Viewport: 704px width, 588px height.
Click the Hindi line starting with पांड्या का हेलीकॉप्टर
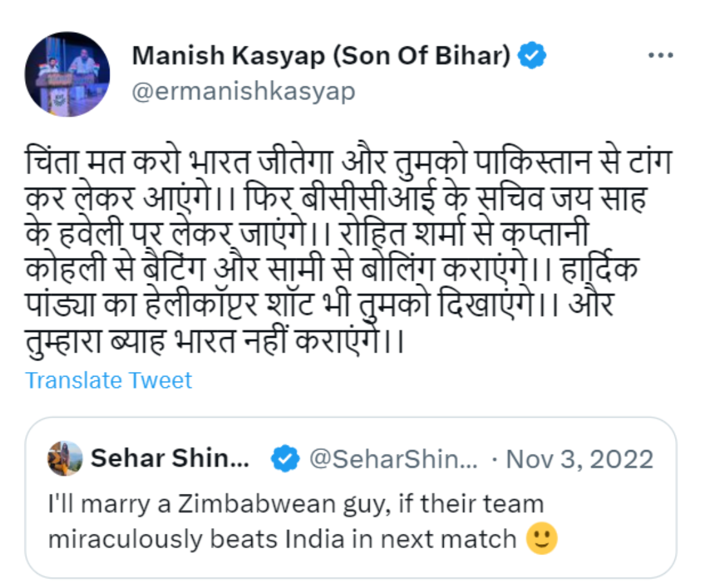[319, 306]
